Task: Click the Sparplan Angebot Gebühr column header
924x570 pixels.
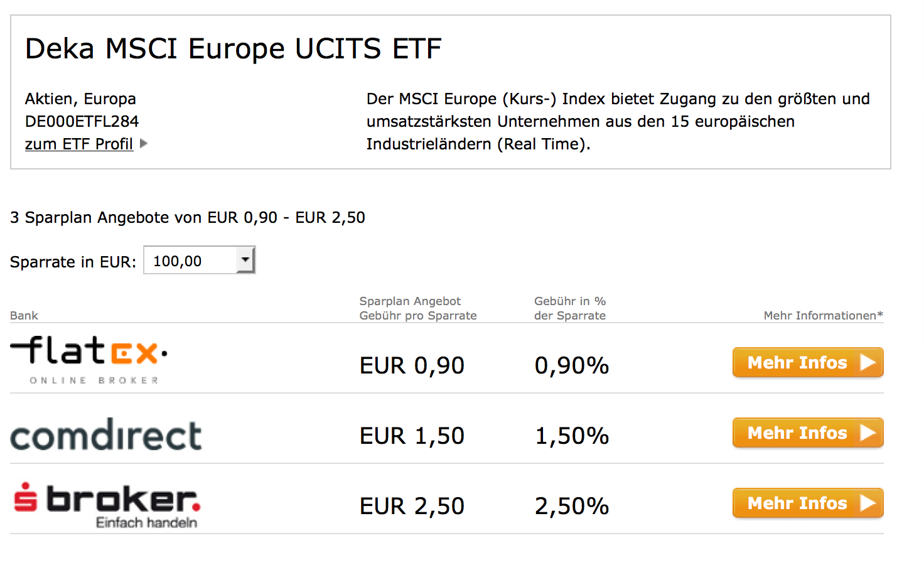Action: [x=417, y=308]
